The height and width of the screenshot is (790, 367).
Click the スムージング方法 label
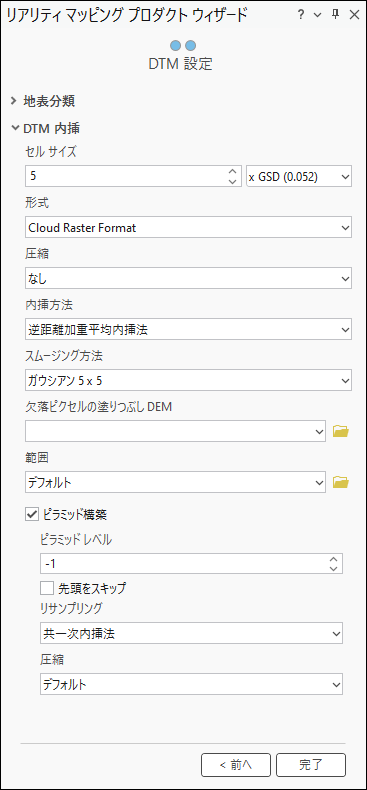(64, 356)
